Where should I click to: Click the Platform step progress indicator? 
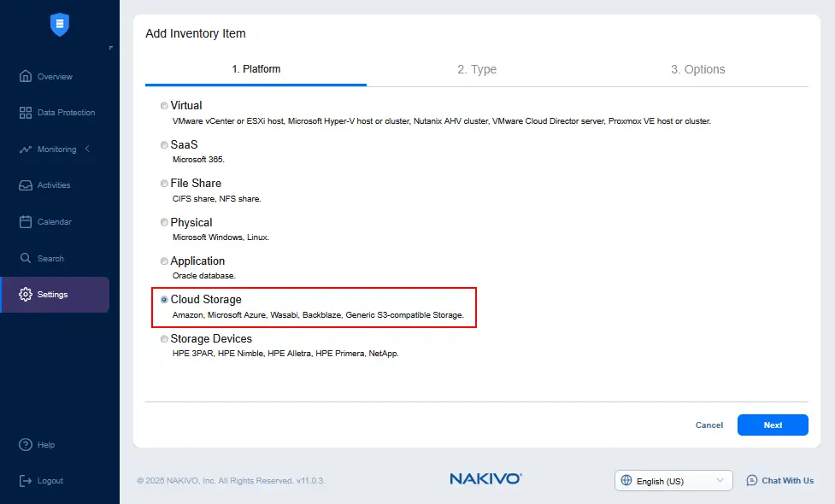point(256,69)
